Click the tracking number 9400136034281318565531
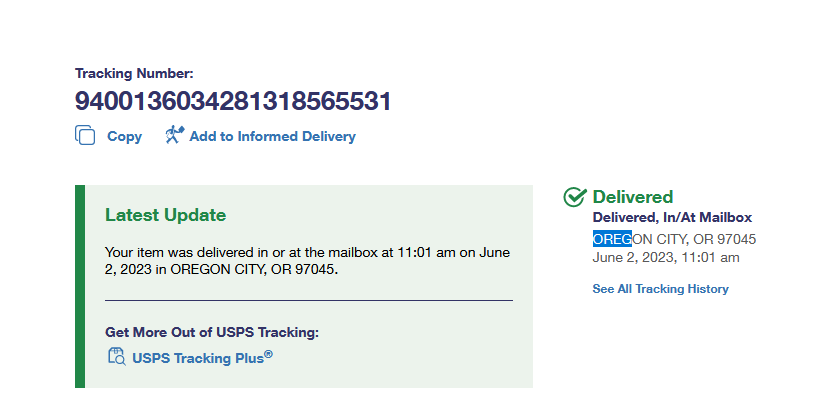Viewport: 828px width, 401px height. click(232, 101)
